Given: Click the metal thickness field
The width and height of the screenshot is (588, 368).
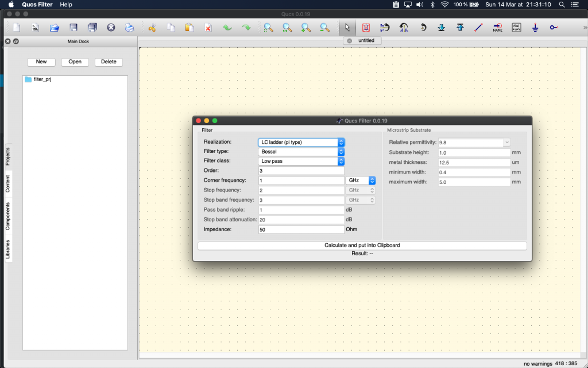Looking at the screenshot, I should click(x=474, y=163).
